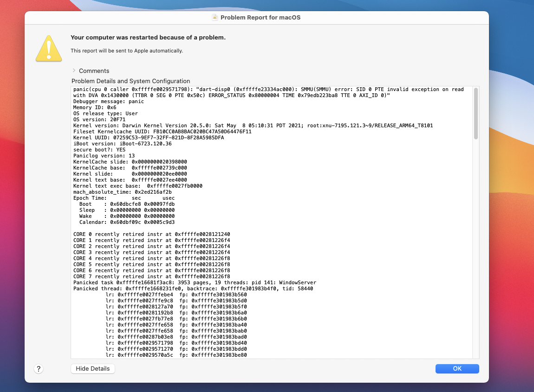The image size is (534, 392).
Task: Open help with the question mark button
Action: pyautogui.click(x=39, y=369)
